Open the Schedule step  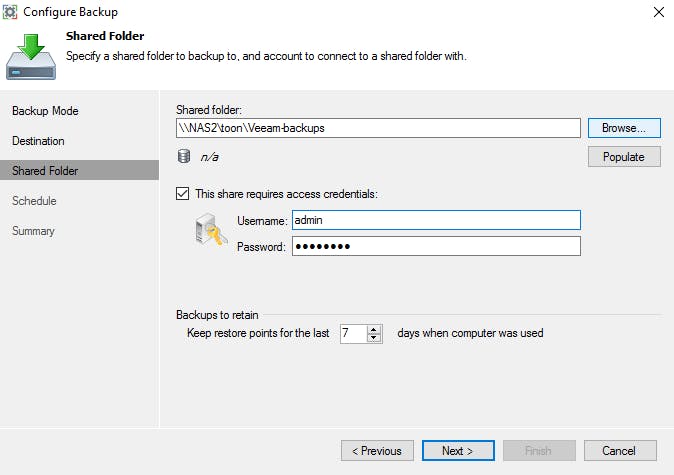pos(34,201)
